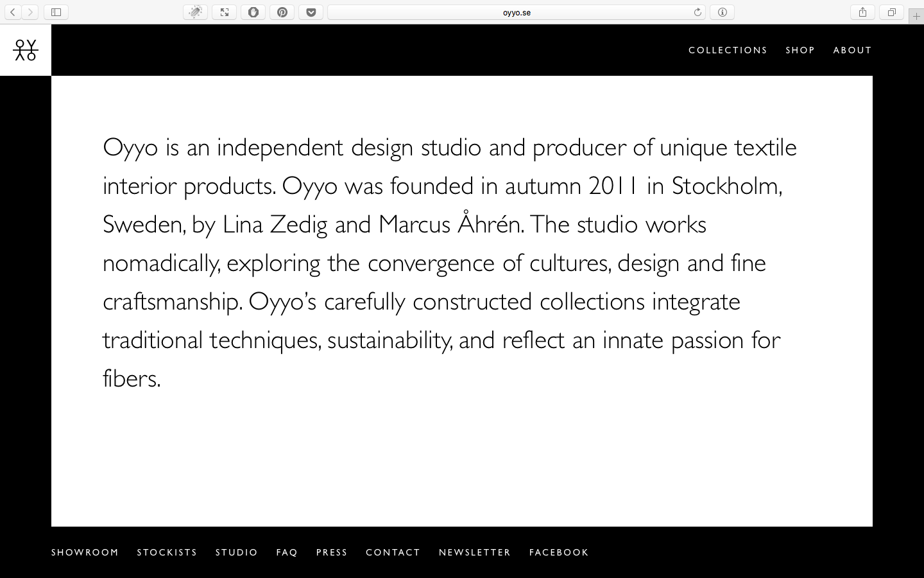Toggle the Safari sidebar
Viewport: 924px width, 578px height.
click(56, 12)
